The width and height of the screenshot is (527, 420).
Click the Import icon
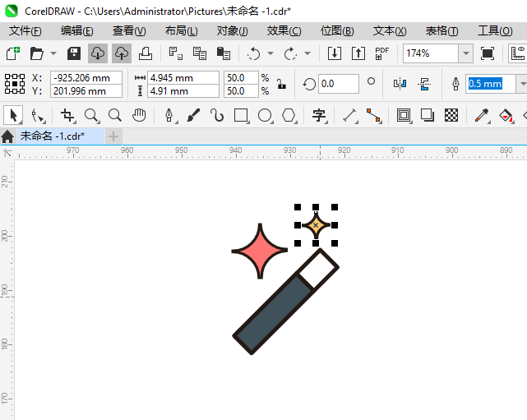tap(335, 53)
